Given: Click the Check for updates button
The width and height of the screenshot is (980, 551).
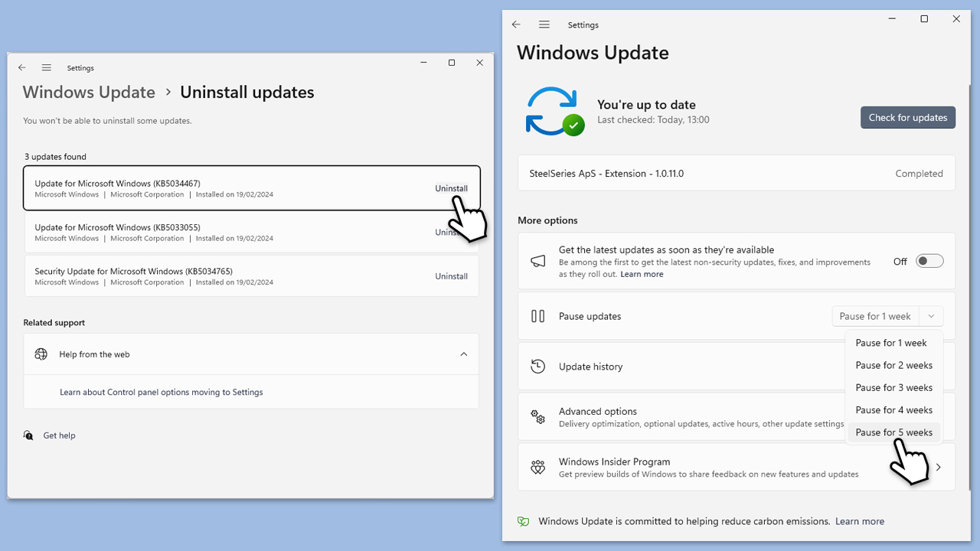Looking at the screenshot, I should point(908,117).
